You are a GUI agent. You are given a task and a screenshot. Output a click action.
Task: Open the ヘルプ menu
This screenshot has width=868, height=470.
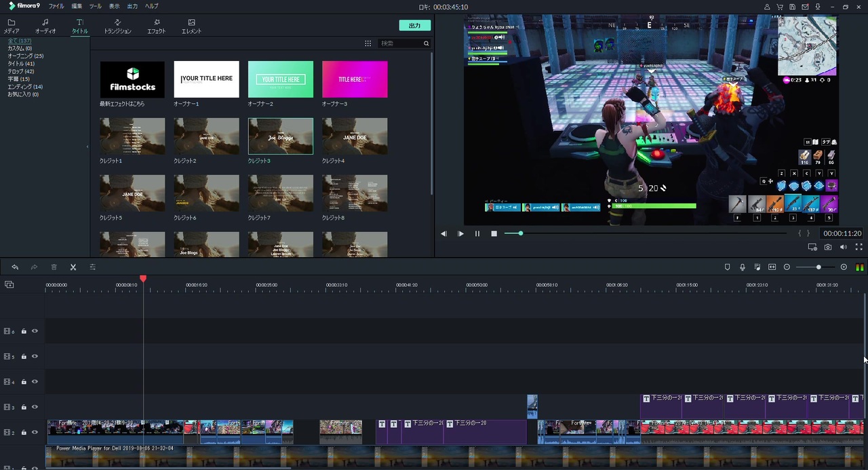152,6
